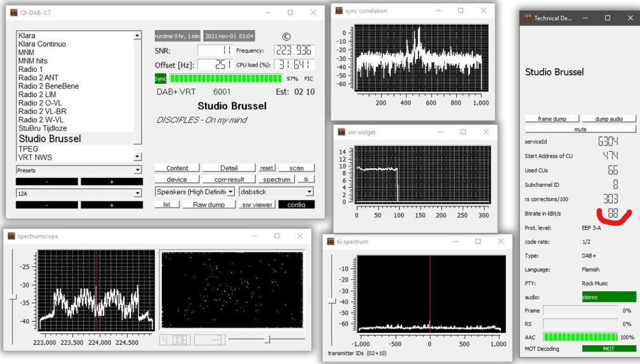Open the Content button

coord(177,168)
